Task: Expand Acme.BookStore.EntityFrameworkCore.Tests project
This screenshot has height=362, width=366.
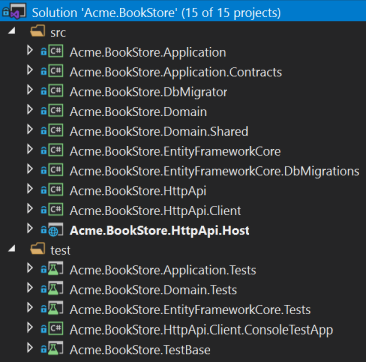Action: (x=30, y=307)
